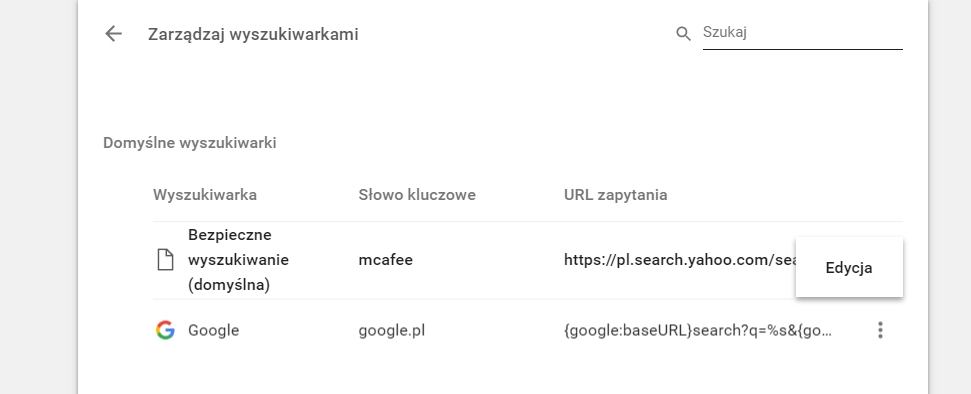The width and height of the screenshot is (971, 394).
Task: Click the Słowo kluczowe column header
Action: tap(417, 195)
